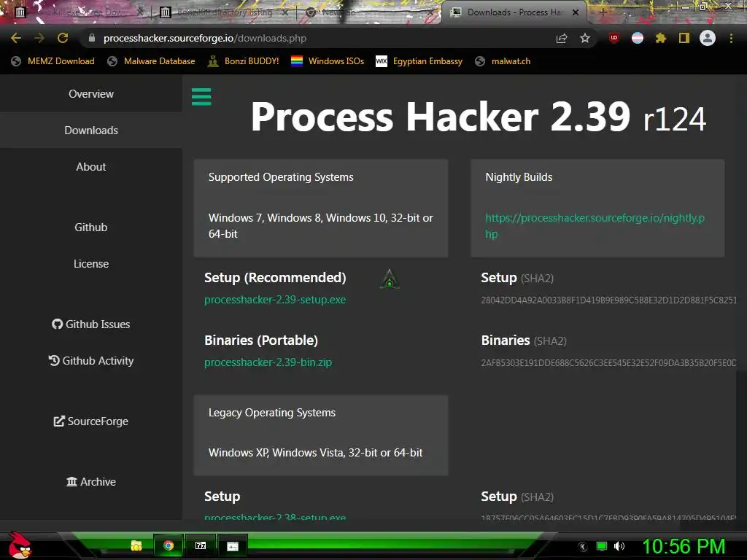Open the Egyptian Embassy bookmark
The height and width of the screenshot is (560, 747).
(419, 61)
